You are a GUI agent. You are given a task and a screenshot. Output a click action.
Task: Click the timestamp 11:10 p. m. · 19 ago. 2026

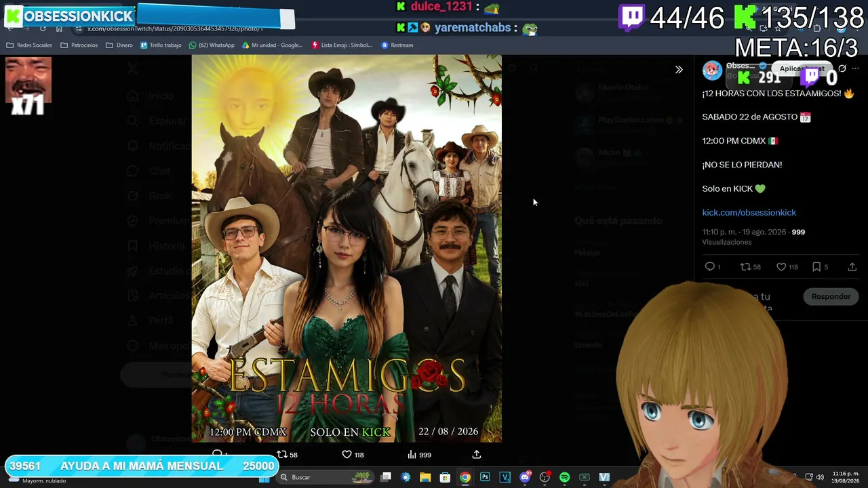click(x=744, y=232)
